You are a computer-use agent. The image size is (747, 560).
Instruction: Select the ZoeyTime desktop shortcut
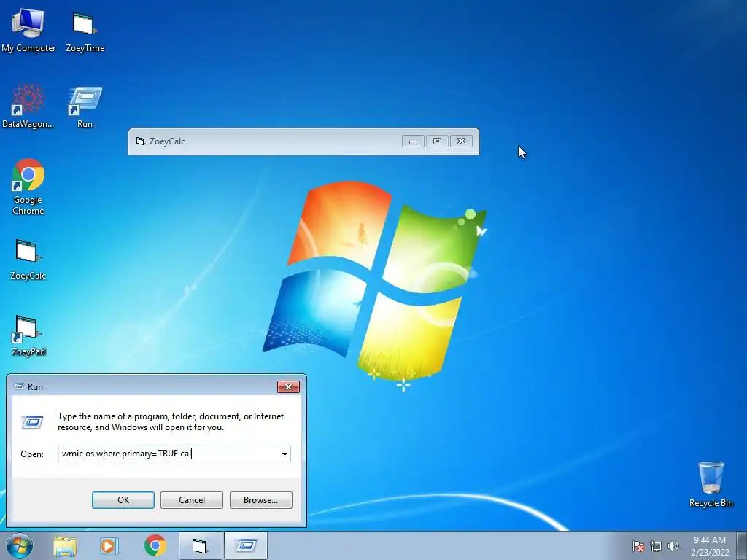[x=85, y=31]
